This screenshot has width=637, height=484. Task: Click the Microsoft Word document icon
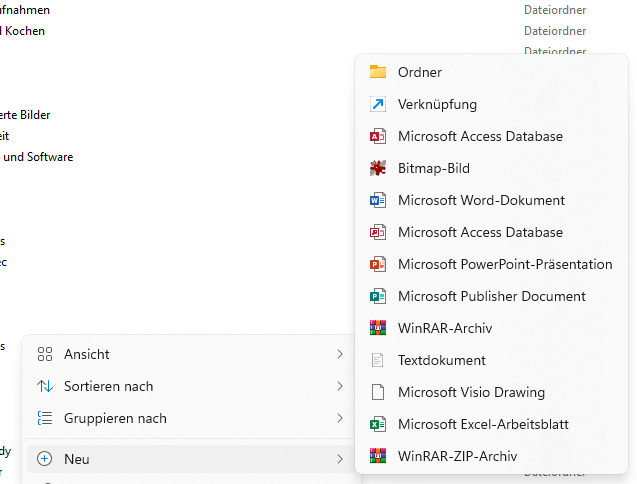377,200
